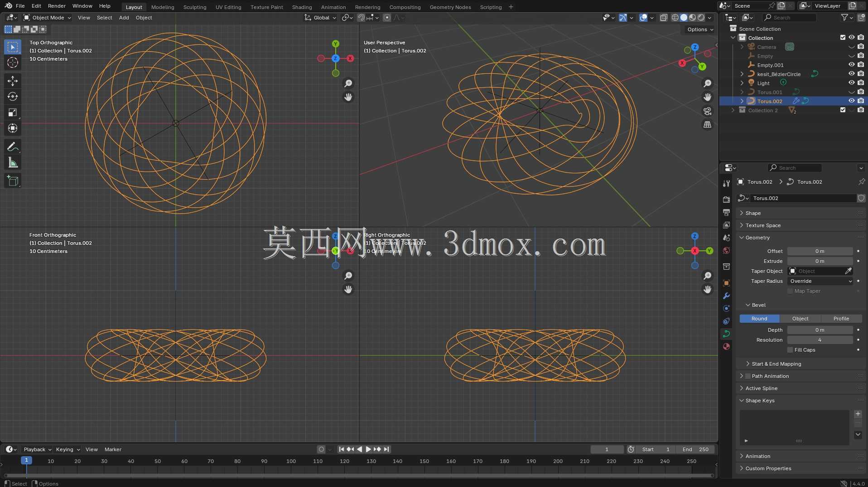This screenshot has width=868, height=487.
Task: Open the Output properties tab icon
Action: [726, 212]
